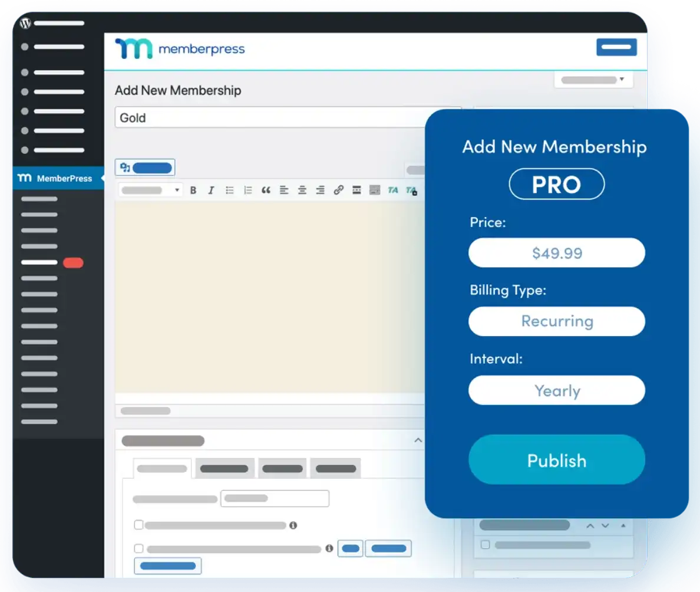Screen dimensions: 700x592
Task: Move right sidebar panel up with chevron
Action: point(590,526)
